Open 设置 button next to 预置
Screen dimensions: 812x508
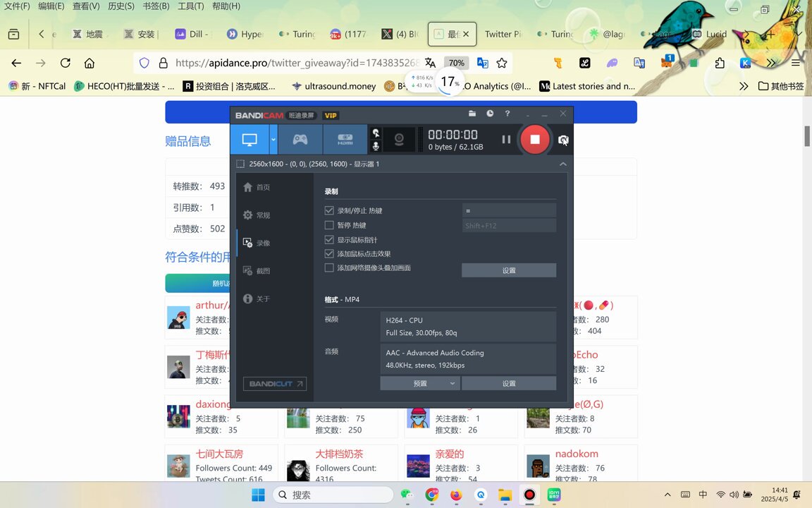click(509, 383)
